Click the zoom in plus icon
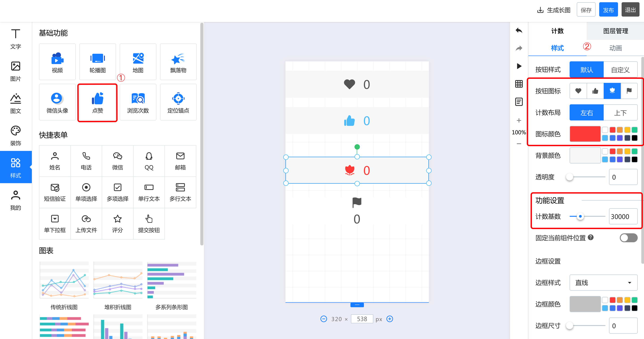This screenshot has height=339, width=644. point(519,121)
